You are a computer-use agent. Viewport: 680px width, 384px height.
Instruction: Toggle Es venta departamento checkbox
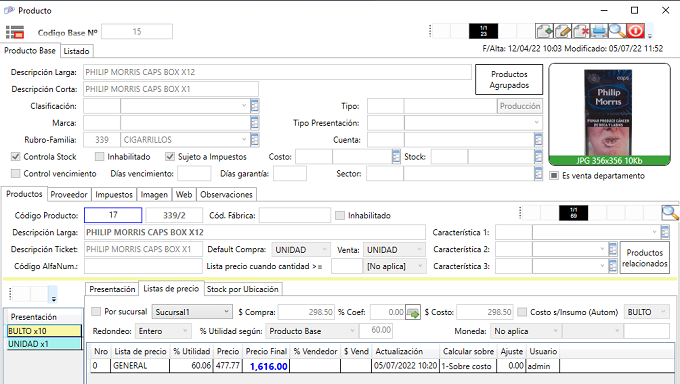point(554,176)
